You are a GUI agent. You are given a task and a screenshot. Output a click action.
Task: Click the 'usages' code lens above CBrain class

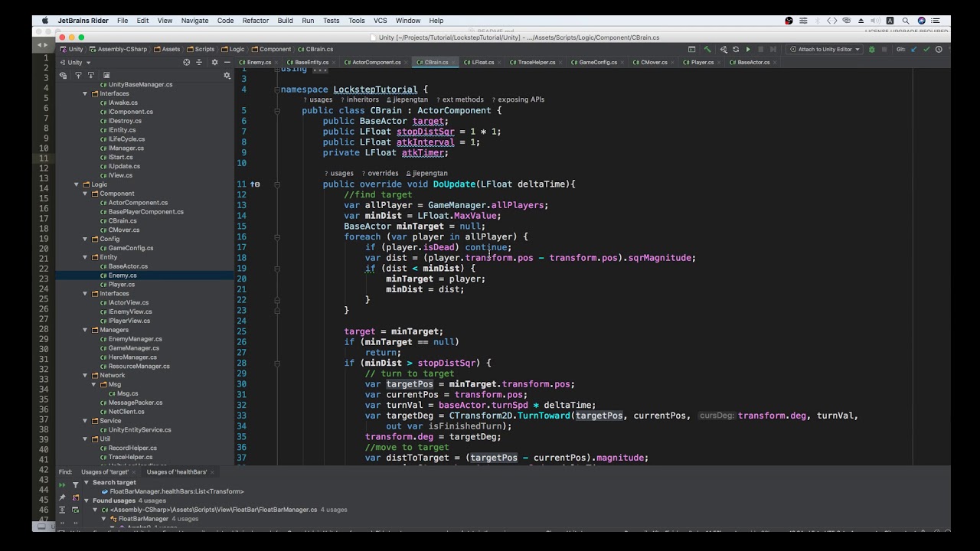pyautogui.click(x=318, y=99)
